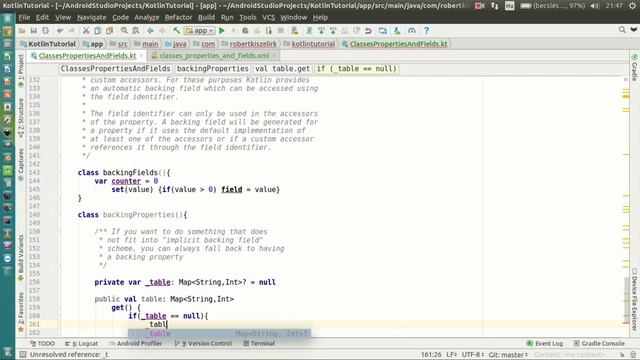Open the File menu

click(24, 18)
